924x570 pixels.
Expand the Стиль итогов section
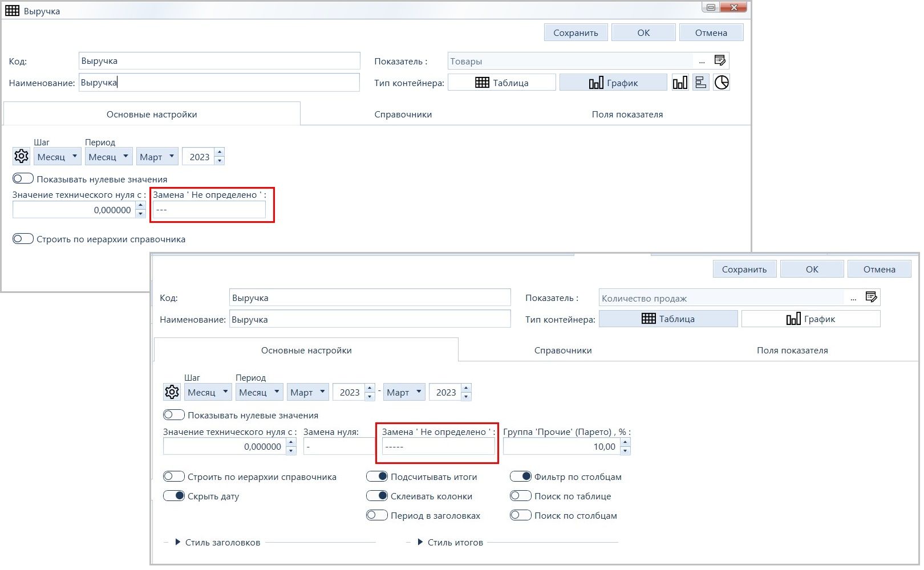click(x=420, y=542)
